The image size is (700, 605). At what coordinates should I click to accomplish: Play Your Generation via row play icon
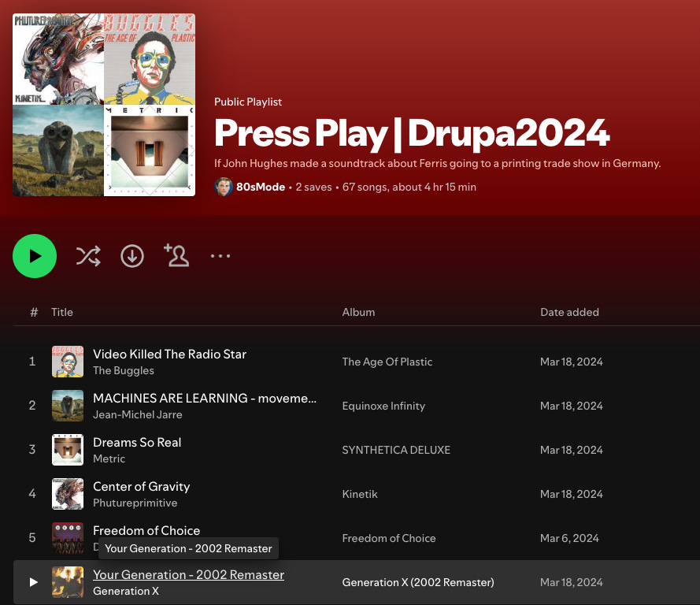(x=33, y=582)
